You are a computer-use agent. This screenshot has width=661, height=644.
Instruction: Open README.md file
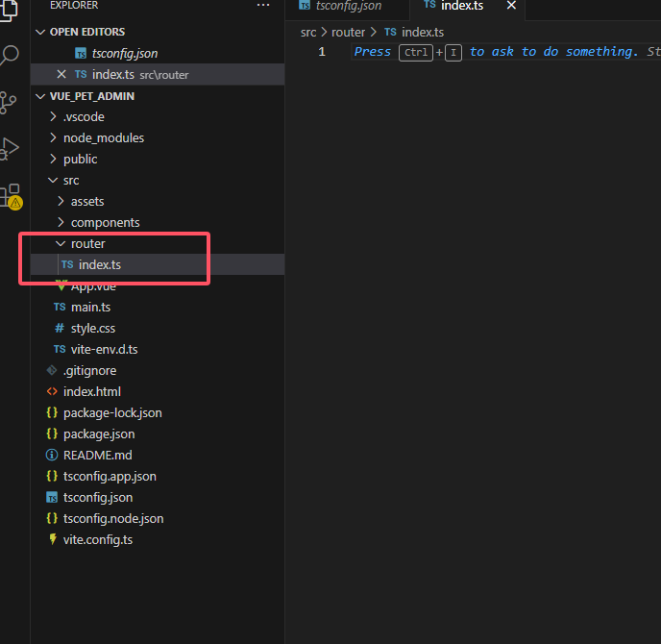pyautogui.click(x=158, y=455)
